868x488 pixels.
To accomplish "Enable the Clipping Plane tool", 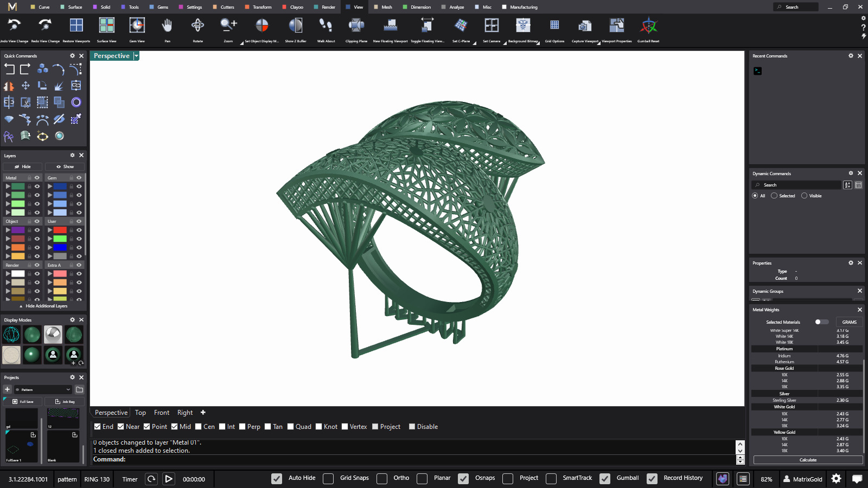I will point(356,25).
